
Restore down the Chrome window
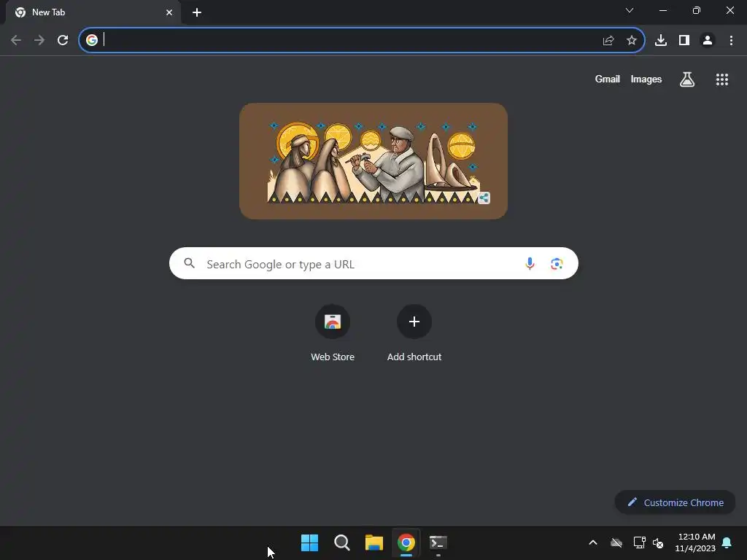tap(697, 10)
